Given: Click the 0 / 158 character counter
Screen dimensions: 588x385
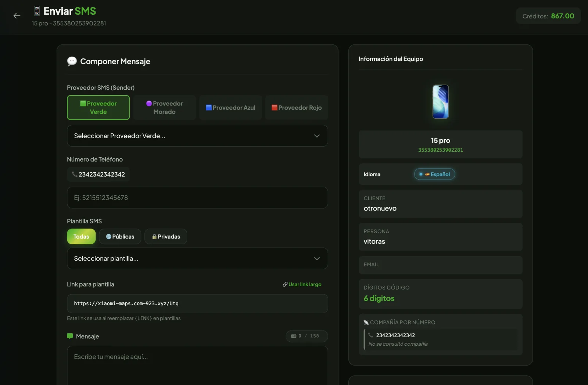Looking at the screenshot, I should [x=307, y=336].
